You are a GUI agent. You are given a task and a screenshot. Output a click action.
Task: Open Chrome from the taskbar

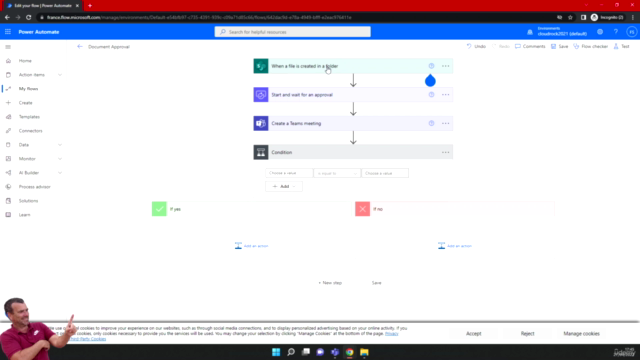(350, 352)
